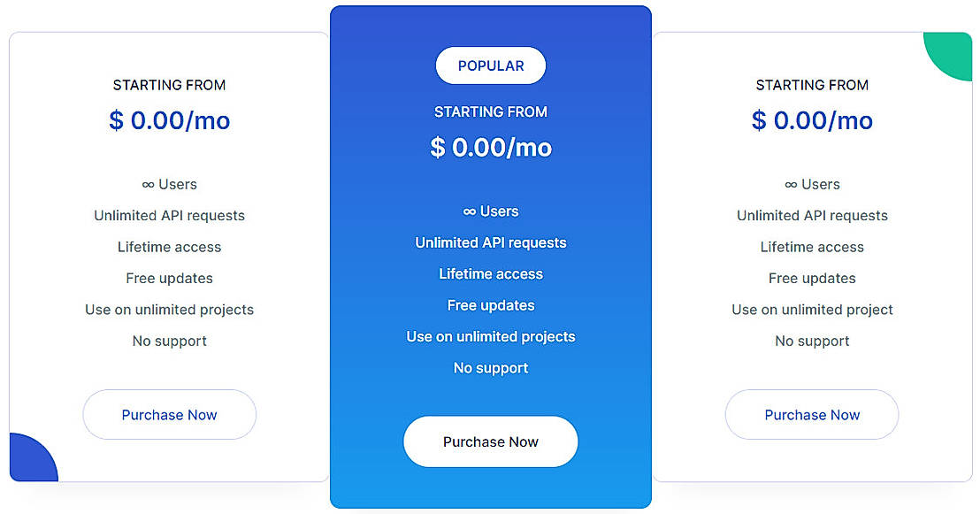Click the Purchase Now button on the Popular plan

490,441
